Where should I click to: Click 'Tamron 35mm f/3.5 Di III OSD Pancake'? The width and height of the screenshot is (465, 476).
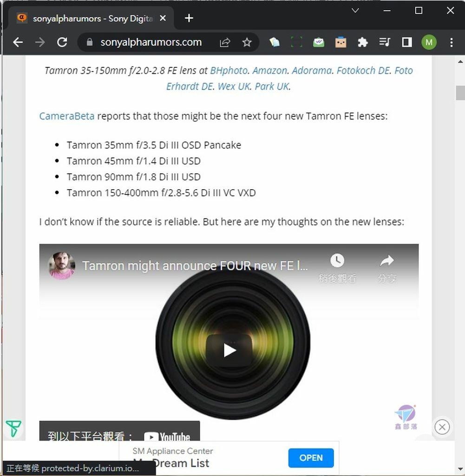click(154, 145)
